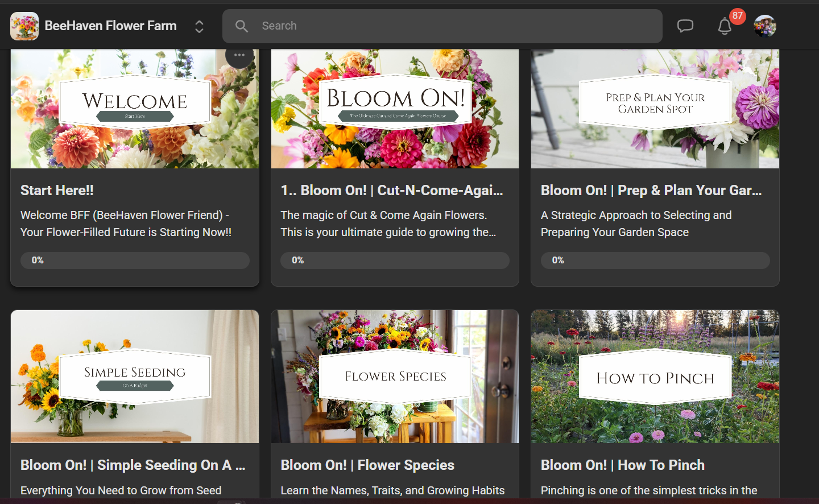
Task: Open Bloom On! Flower Species title
Action: [367, 465]
